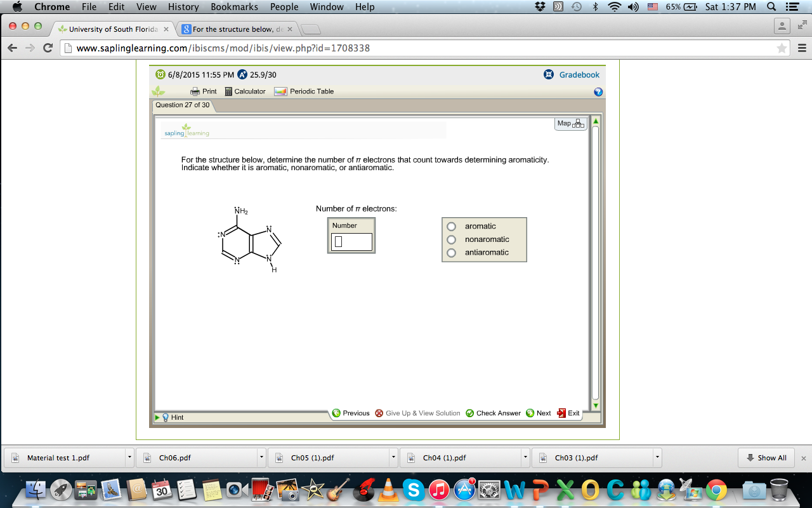Click the Number input field
This screenshot has height=508, width=812.
click(351, 242)
